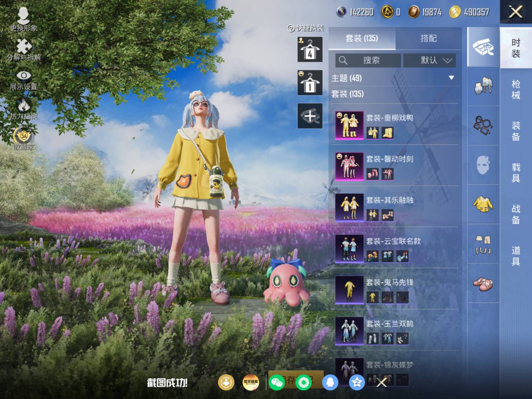
Task: Share screenshot to WeChat Moments
Action: [x=303, y=383]
